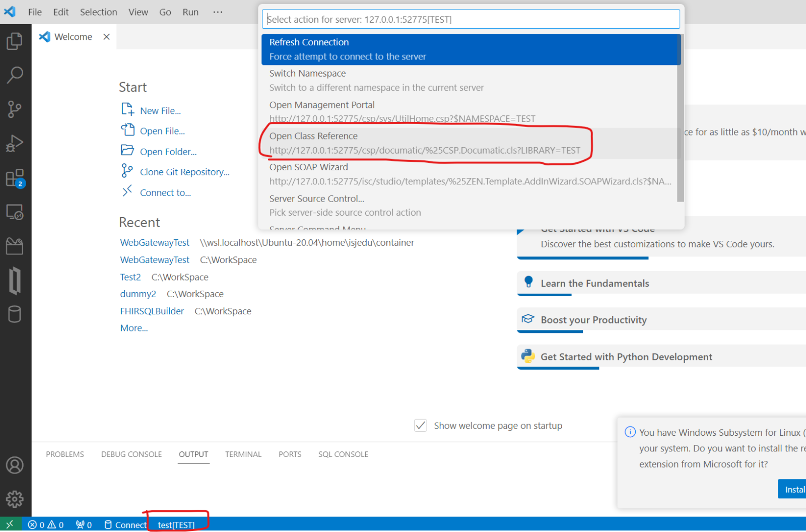This screenshot has width=806, height=532.
Task: Open the Search view in activity bar
Action: (15, 75)
